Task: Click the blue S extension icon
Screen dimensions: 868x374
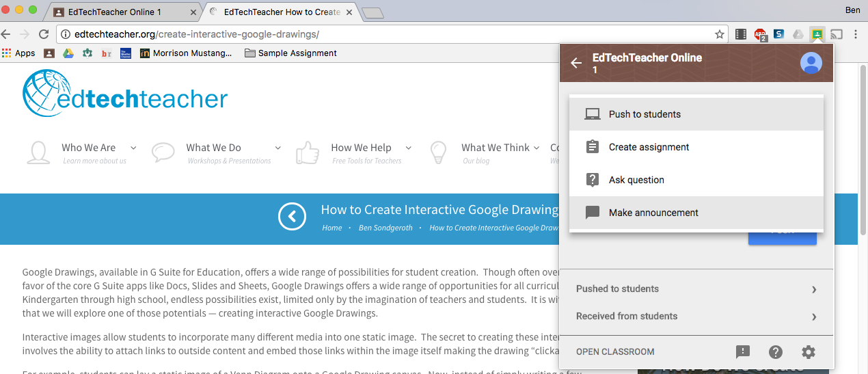Action: 779,34
